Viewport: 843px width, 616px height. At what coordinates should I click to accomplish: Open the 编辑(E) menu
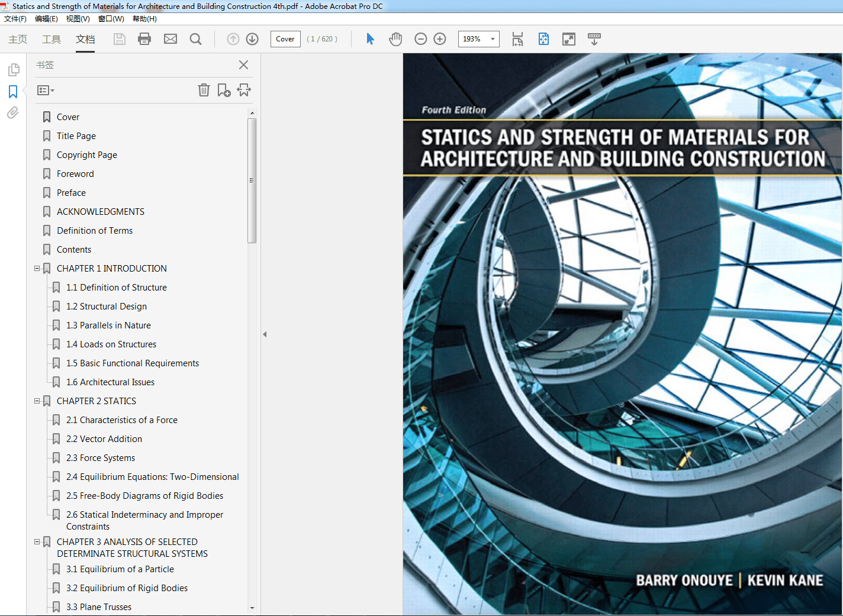[x=46, y=19]
